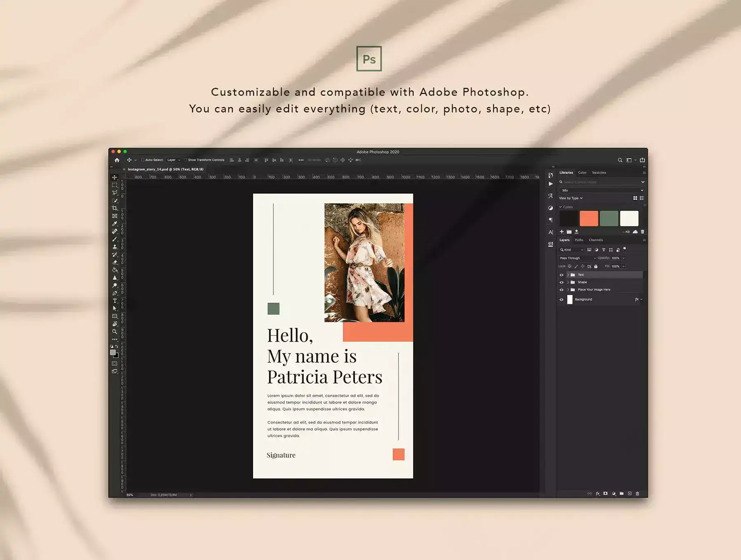Click the delete layer trash icon
Screen dimensions: 741x560
638,493
